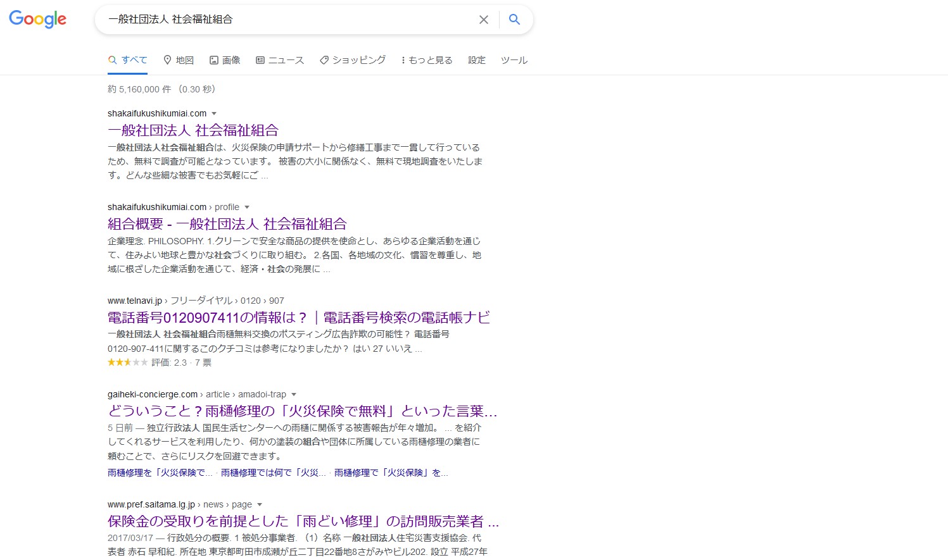Click shakaifukushikumiai.com URL of first result
The height and width of the screenshot is (560, 948).
(x=157, y=113)
